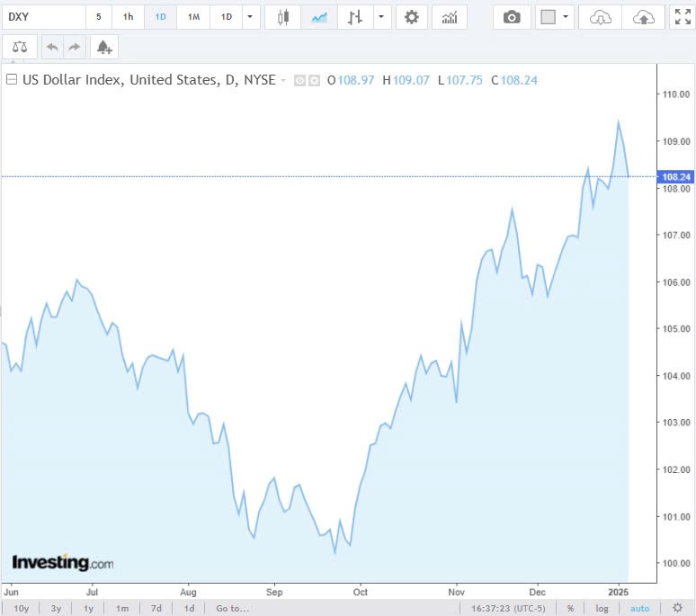Open chart settings gear in top toolbar
Screen dimensions: 696x616
[412, 17]
